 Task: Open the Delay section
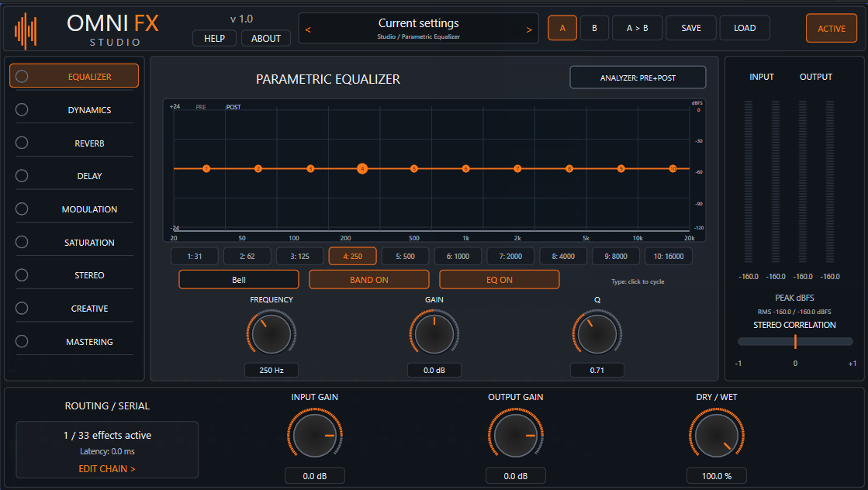(x=89, y=176)
